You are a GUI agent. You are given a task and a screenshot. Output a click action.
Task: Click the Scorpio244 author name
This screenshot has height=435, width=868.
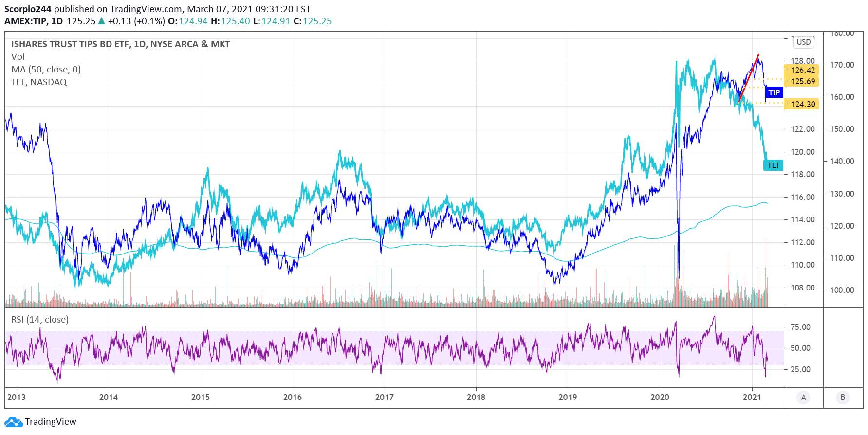[x=28, y=9]
